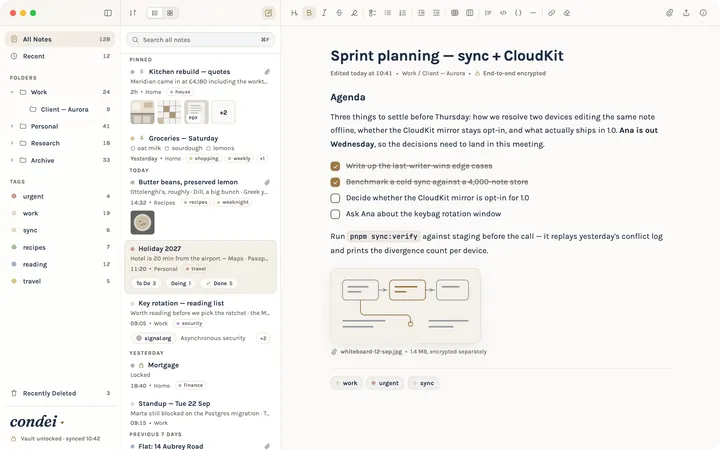This screenshot has width=720, height=450.
Task: Expand the Archive folder chevron
Action: [x=12, y=160]
